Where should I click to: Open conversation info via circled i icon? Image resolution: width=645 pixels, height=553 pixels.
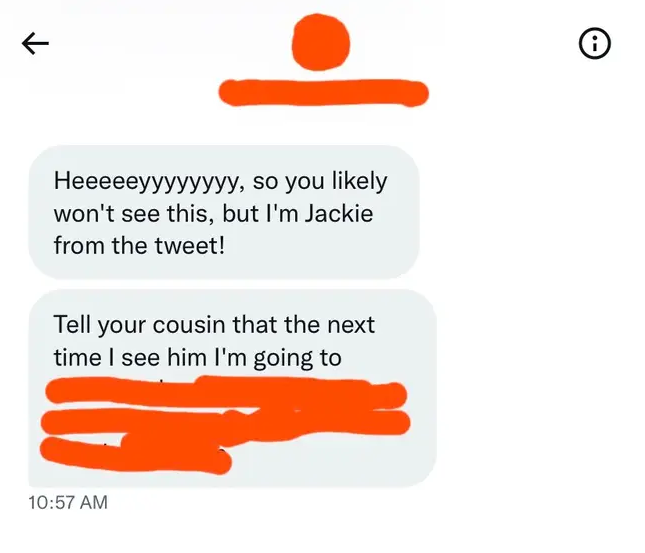594,43
